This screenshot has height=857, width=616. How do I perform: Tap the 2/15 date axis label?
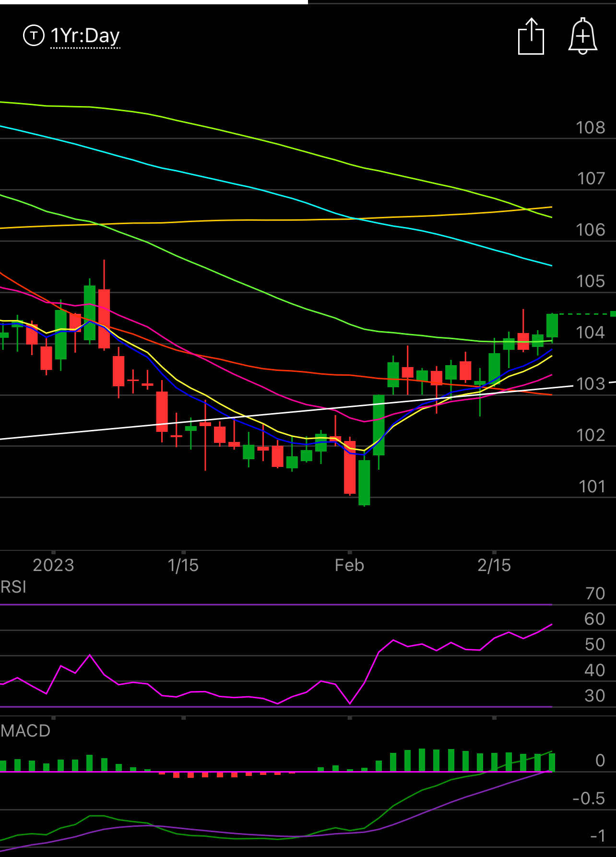(494, 565)
